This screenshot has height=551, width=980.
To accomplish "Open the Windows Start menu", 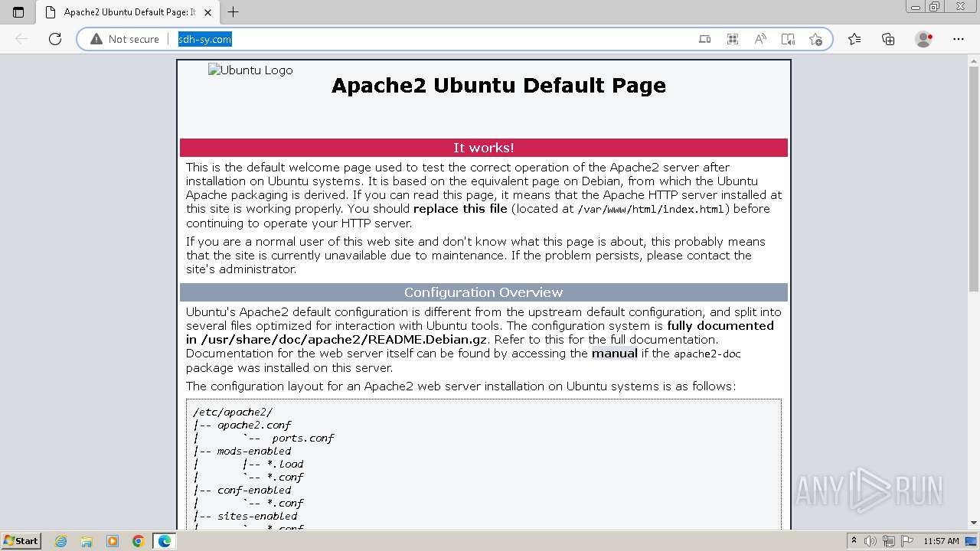I will (x=21, y=541).
